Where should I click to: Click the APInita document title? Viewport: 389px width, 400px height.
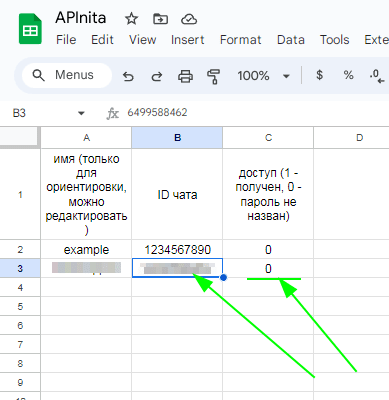(81, 18)
